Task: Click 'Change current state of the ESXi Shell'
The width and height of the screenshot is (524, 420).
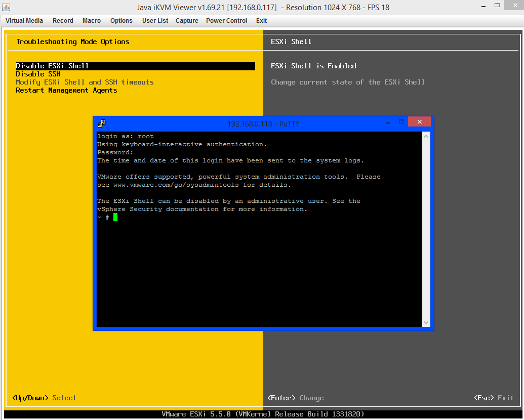Action: (x=348, y=82)
